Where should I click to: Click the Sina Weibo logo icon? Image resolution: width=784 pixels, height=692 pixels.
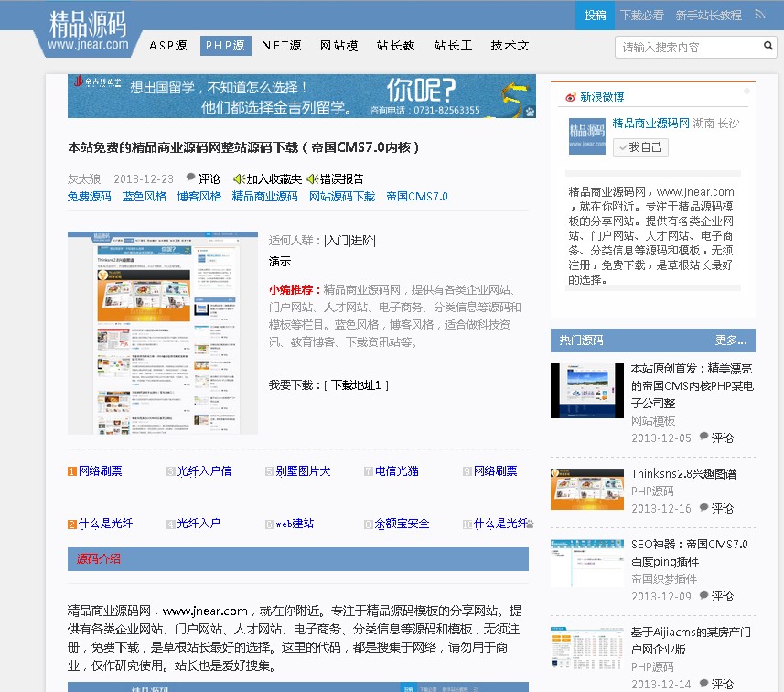pos(571,97)
